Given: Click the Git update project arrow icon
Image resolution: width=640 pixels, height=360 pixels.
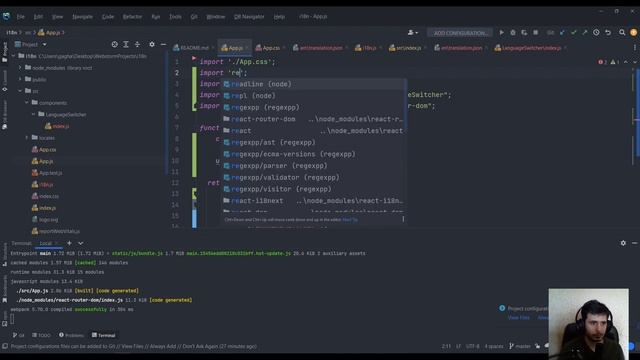Looking at the screenshot, I should point(562,33).
